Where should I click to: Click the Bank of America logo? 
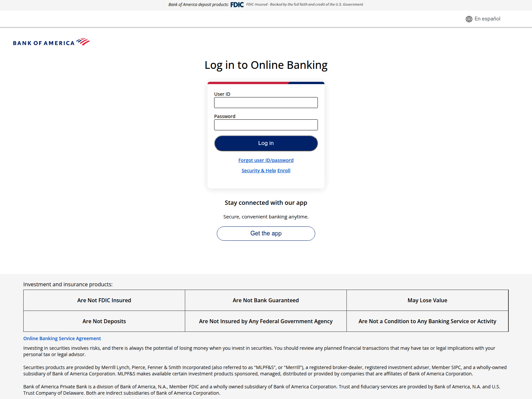click(x=52, y=42)
